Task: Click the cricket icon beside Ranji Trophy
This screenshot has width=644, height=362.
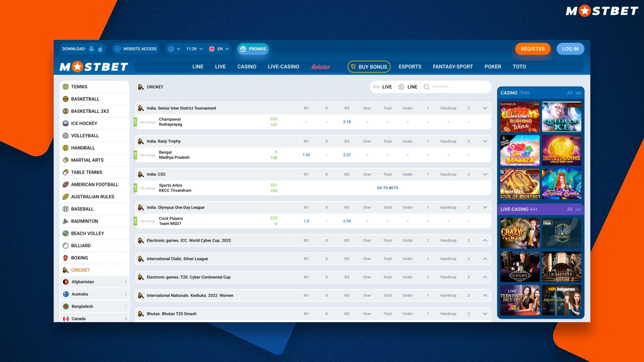Action: 141,141
